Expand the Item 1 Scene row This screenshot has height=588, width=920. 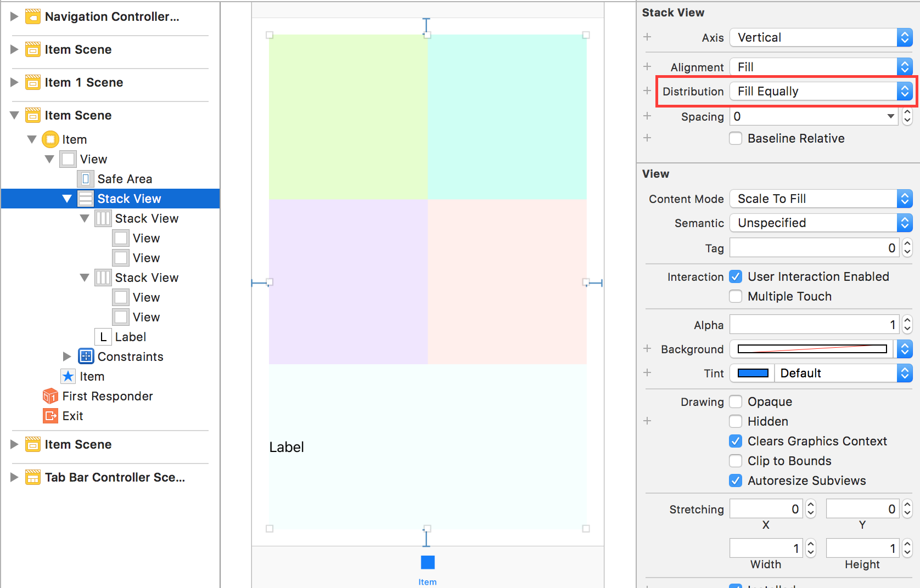[14, 83]
